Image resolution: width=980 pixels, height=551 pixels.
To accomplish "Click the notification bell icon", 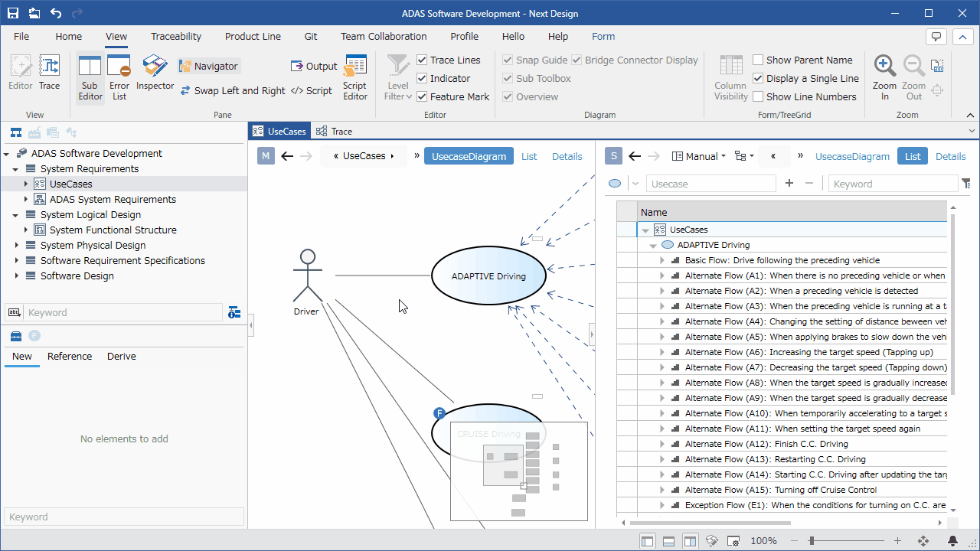I will [x=953, y=541].
